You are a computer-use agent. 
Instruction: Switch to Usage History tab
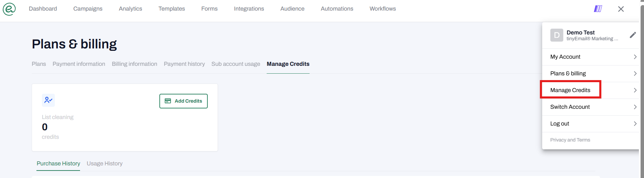(x=105, y=164)
